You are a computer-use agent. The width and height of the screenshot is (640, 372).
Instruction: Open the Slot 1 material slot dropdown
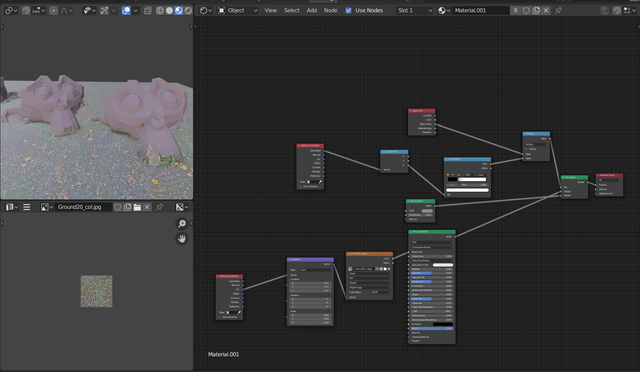pos(415,11)
